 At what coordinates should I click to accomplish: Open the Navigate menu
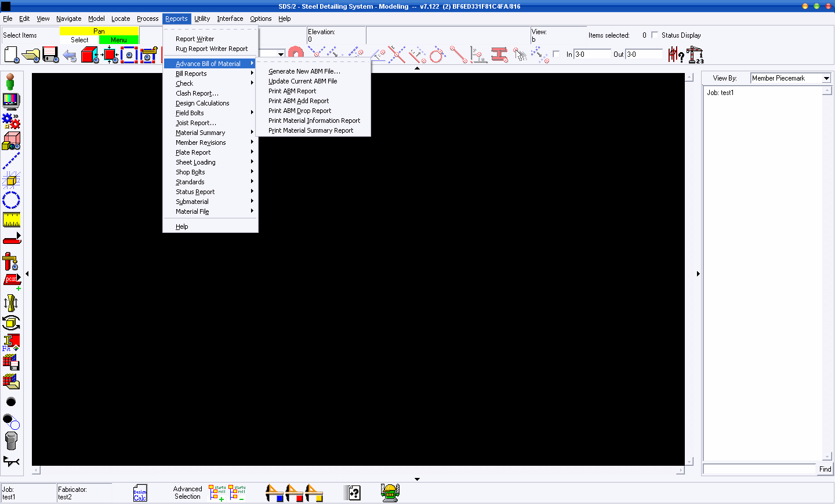[68, 19]
